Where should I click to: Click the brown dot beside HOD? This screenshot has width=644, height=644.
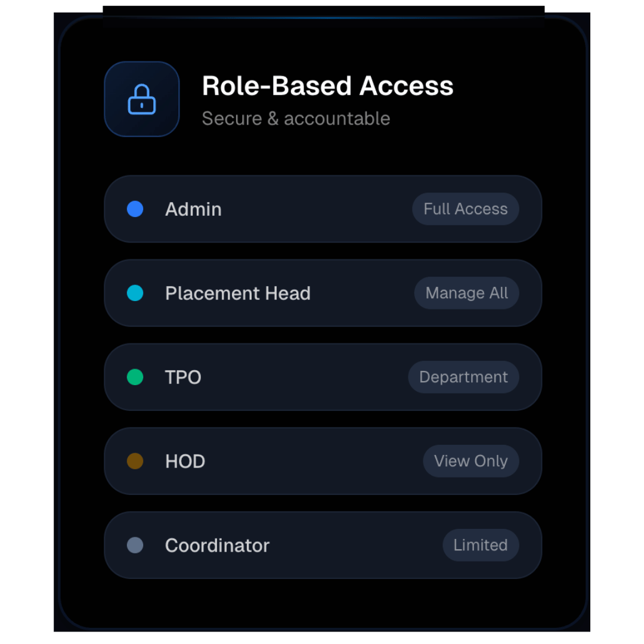click(135, 461)
